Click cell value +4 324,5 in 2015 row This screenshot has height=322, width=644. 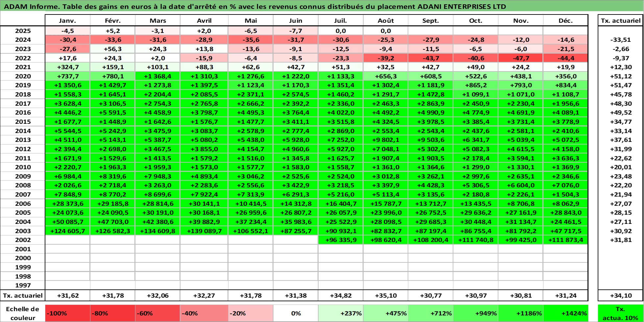pos(386,122)
